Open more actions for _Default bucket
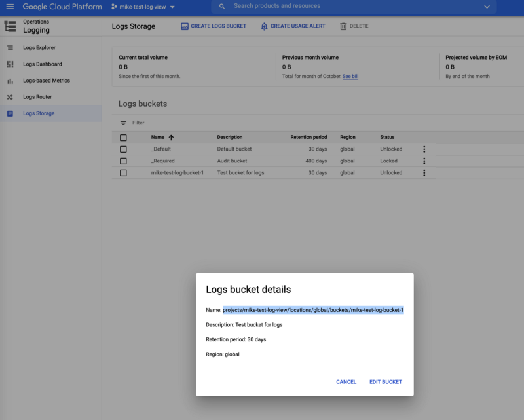This screenshot has height=420, width=524. coord(424,149)
